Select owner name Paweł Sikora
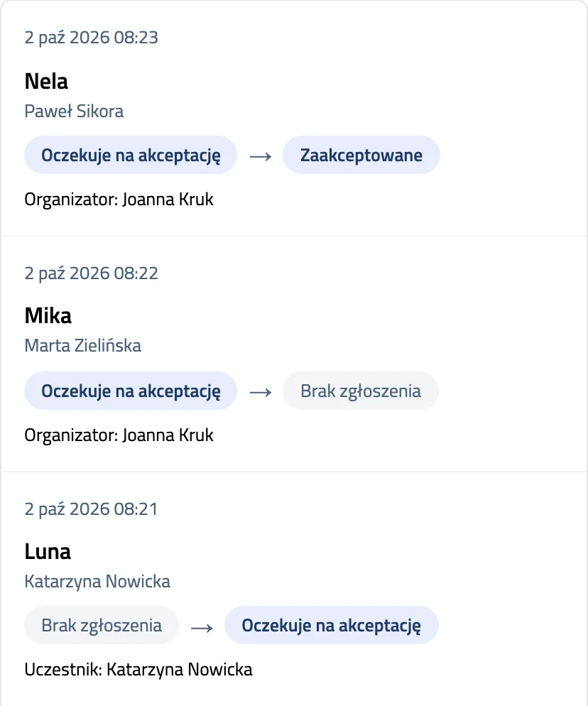The width and height of the screenshot is (588, 706). point(74,112)
